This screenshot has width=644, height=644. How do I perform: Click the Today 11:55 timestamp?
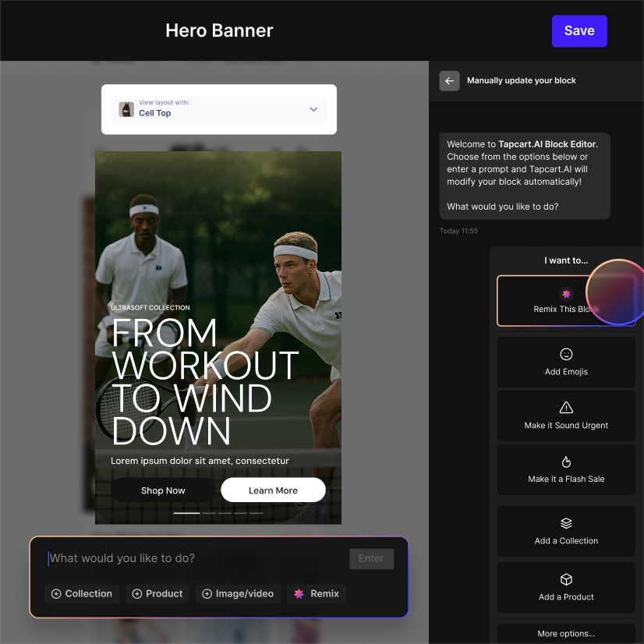pos(458,231)
